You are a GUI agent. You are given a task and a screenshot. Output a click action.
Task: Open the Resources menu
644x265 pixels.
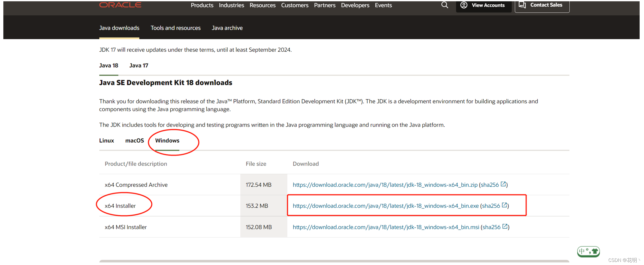pos(262,5)
